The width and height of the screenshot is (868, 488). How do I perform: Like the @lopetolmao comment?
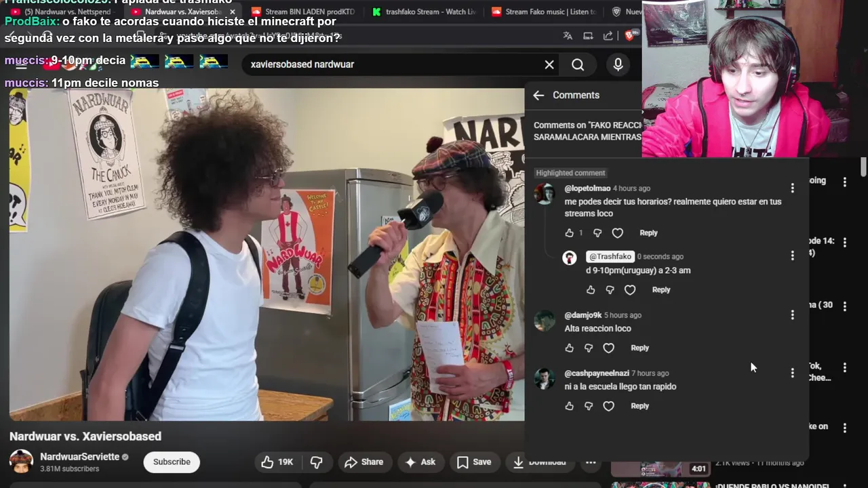[x=569, y=233]
